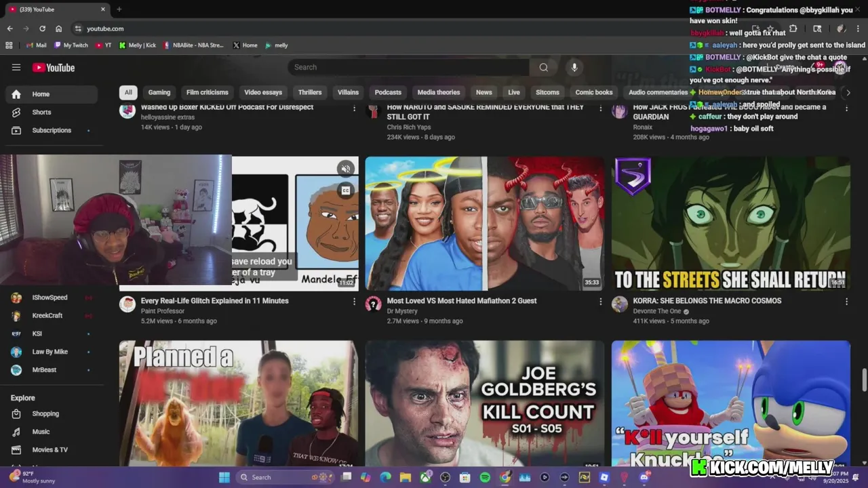The image size is (868, 488).
Task: Open MrBeast subscription in sidebar
Action: 52,370
